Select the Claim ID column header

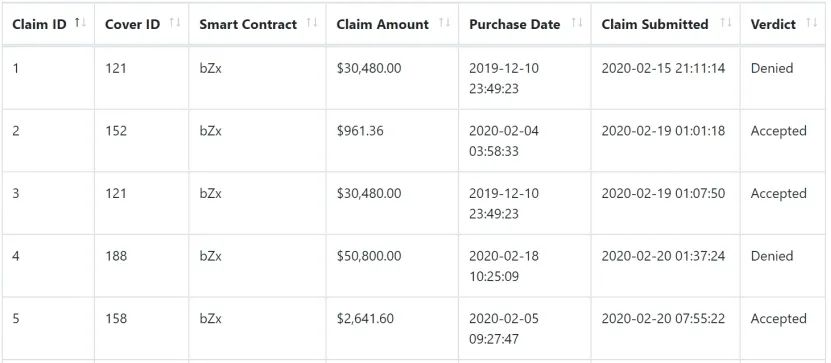point(48,24)
